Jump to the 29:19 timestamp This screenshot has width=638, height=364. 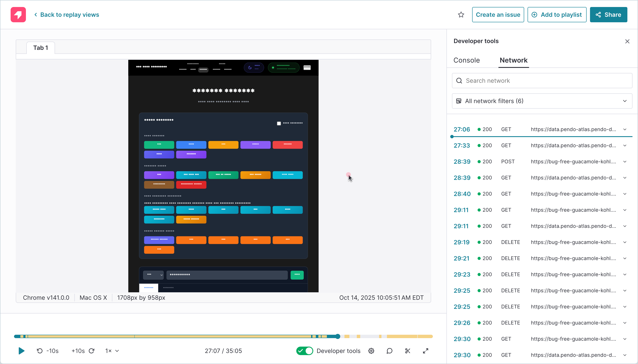(x=461, y=242)
